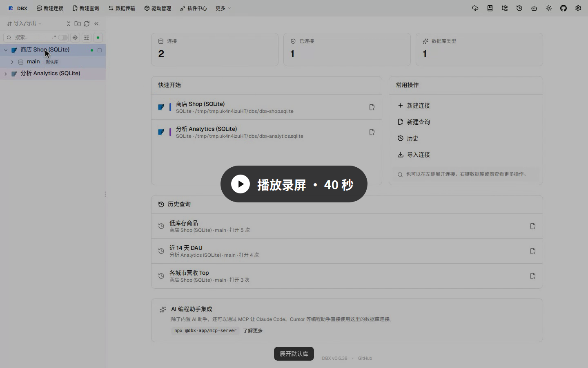
Task: Collapse sidebar with double chevron icon
Action: coord(96,24)
